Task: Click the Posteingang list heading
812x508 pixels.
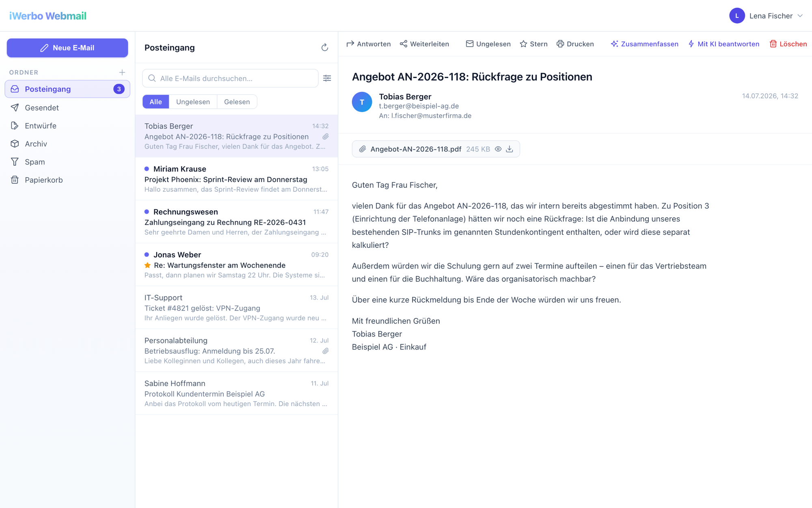Action: pyautogui.click(x=170, y=48)
